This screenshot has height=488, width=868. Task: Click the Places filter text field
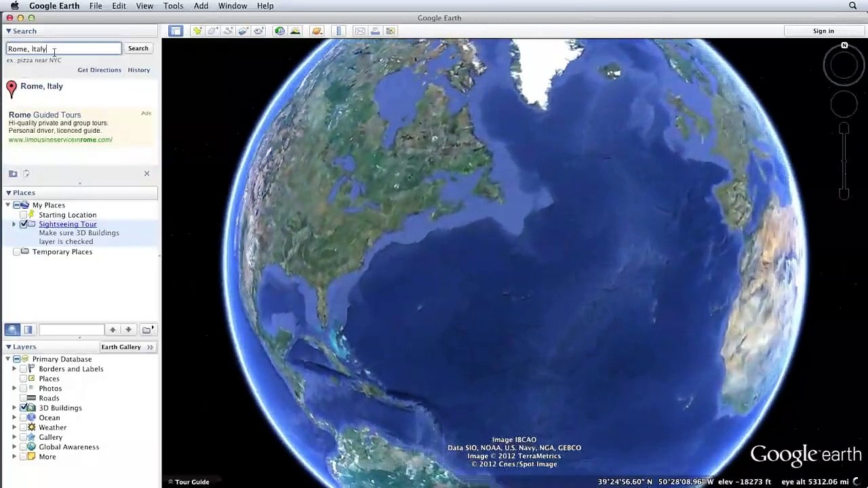(x=71, y=329)
